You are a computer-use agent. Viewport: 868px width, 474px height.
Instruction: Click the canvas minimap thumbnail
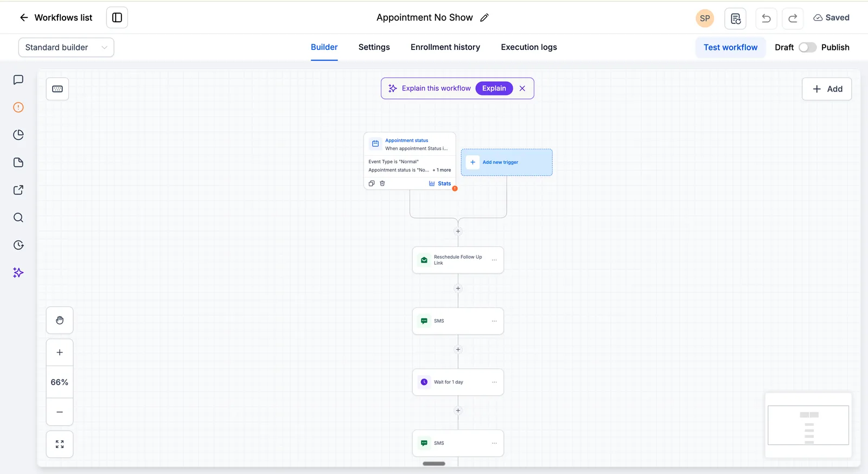coord(808,425)
